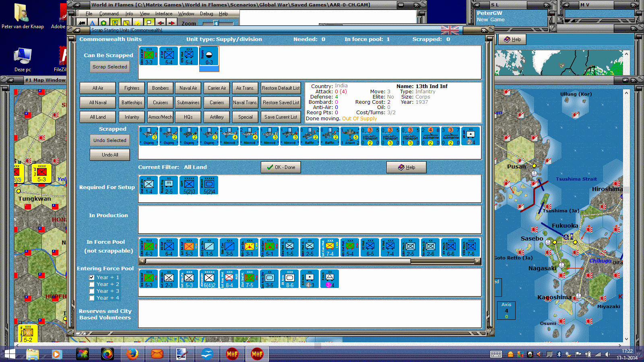Screen dimensions: 644x362
Task: Adjust the Zoom slider handle
Action: click(x=216, y=23)
